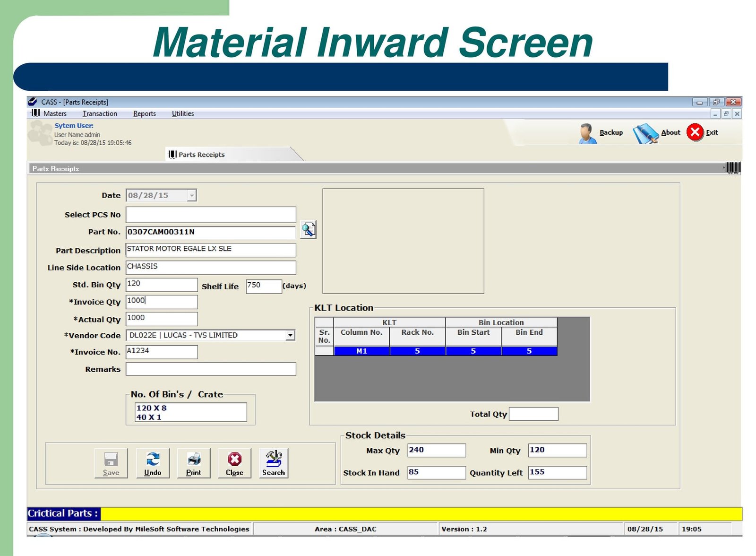The image size is (756, 556).
Task: Click the Bin Start header
Action: [x=473, y=336]
